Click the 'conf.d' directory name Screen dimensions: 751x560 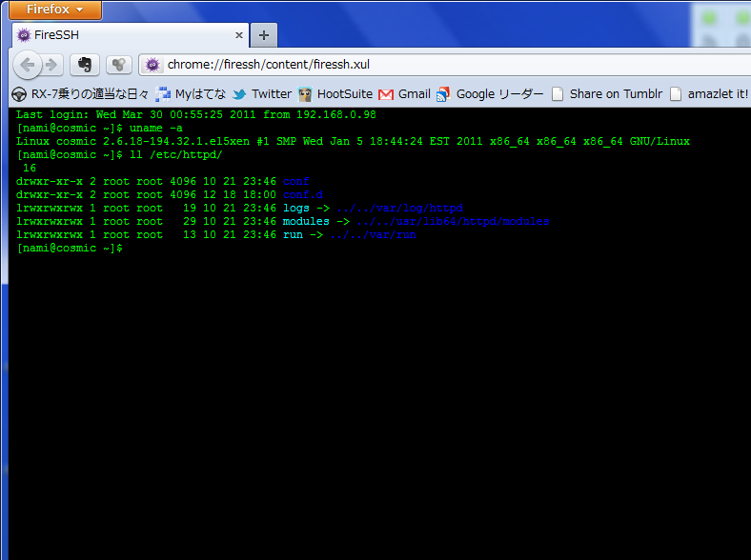tap(303, 195)
